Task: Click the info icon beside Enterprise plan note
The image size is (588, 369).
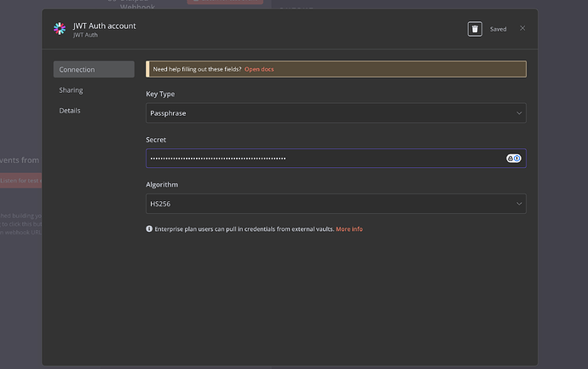Action: tap(149, 228)
